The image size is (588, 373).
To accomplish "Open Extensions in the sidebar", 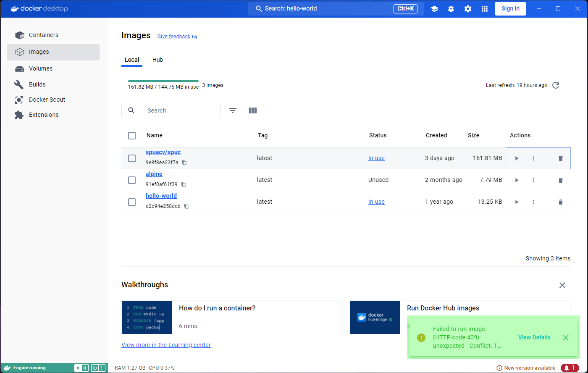I will (53, 115).
